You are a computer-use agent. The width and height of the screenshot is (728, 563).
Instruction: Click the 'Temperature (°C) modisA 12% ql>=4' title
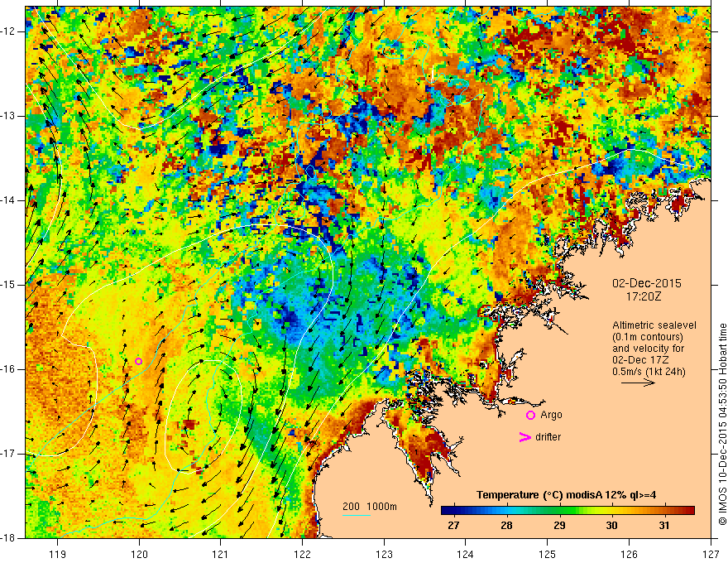pos(566,495)
